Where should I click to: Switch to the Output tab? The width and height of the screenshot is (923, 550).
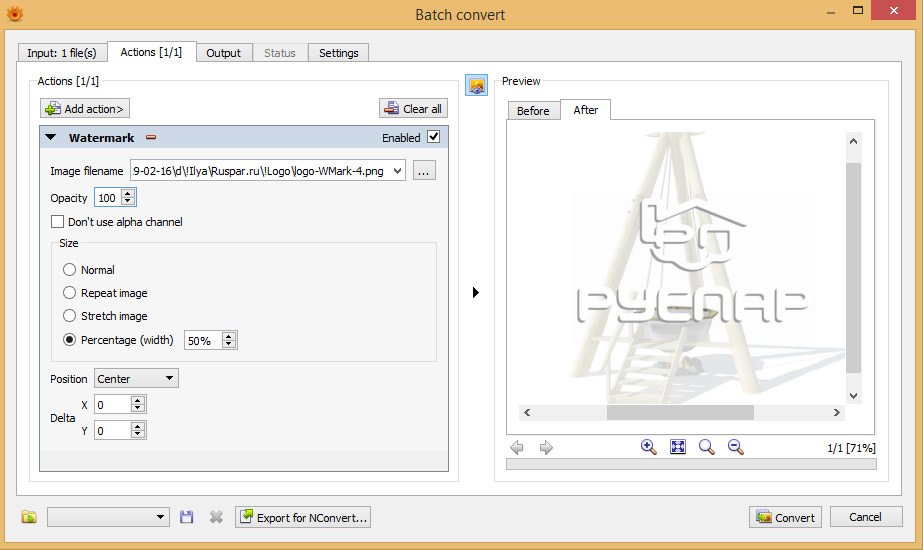click(224, 53)
